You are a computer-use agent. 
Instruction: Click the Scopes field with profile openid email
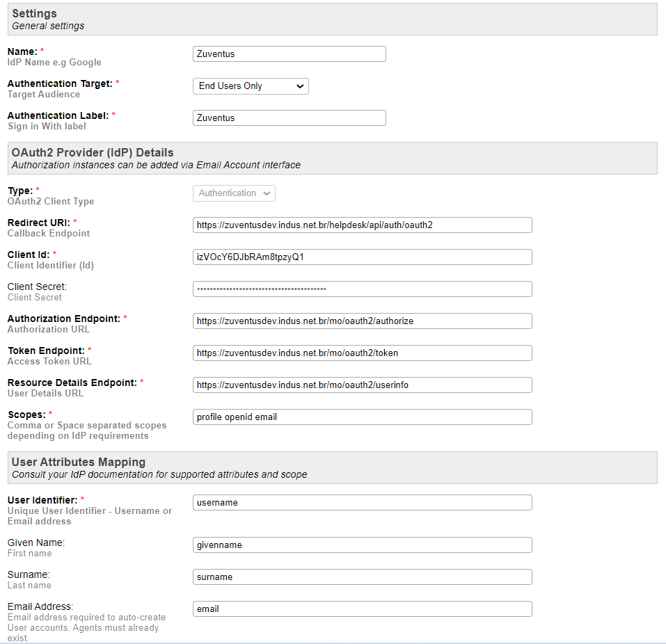362,417
